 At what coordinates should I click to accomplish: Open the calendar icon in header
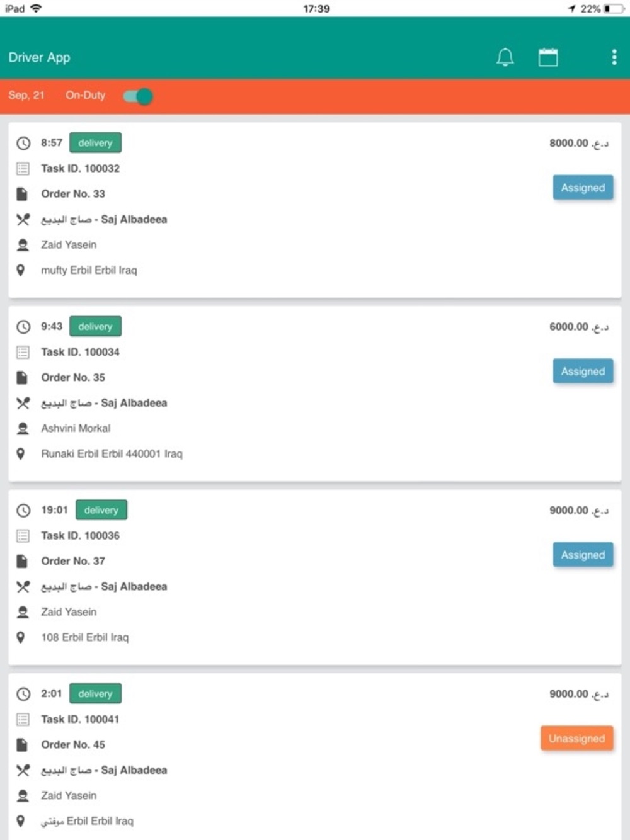pos(548,57)
